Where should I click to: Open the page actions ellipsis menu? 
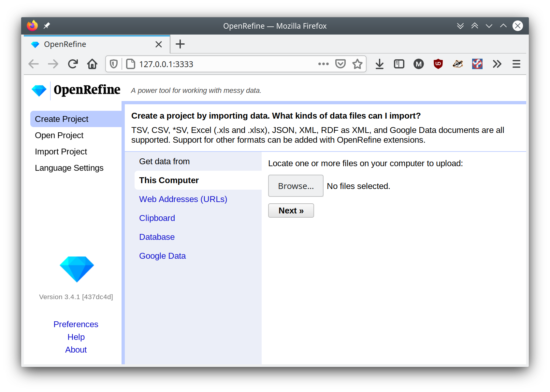pyautogui.click(x=323, y=64)
